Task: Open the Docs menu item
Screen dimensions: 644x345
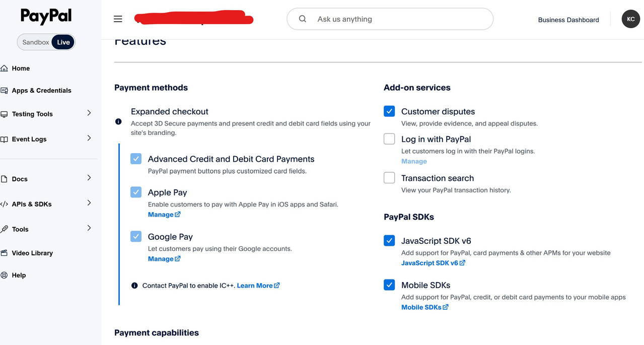Action: click(x=20, y=179)
